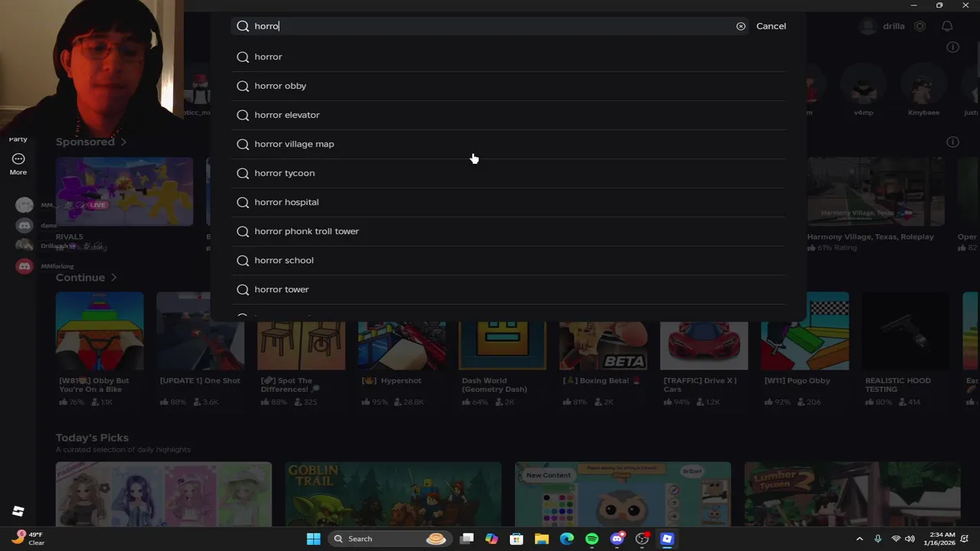Click the info icon above the friends row
Image resolution: width=980 pixels, height=551 pixels.
pyautogui.click(x=952, y=47)
